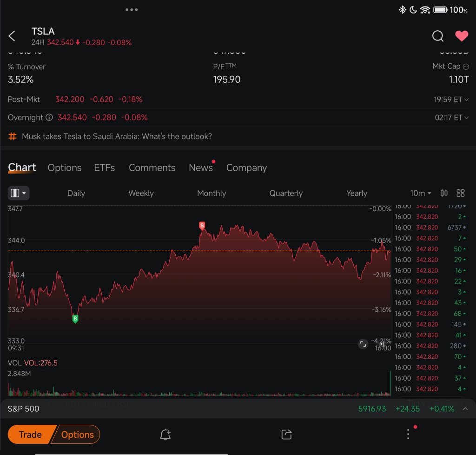
Task: Select the Weekly chart period
Action: click(x=141, y=193)
